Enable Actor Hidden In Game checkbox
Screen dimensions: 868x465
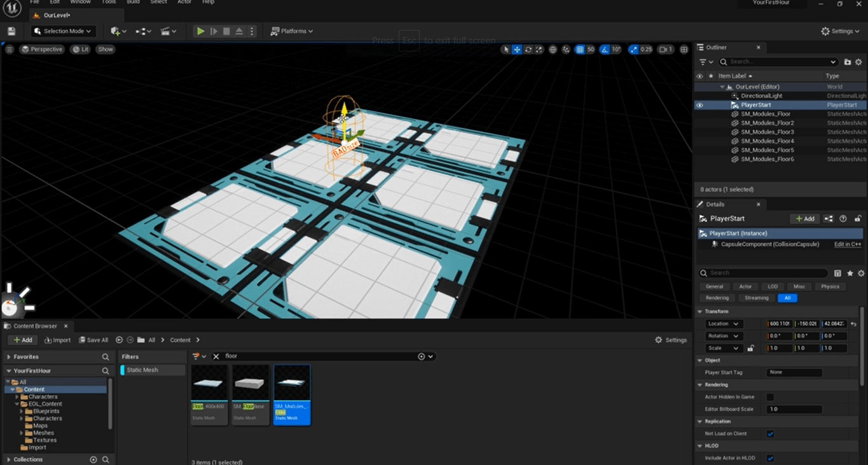pos(770,397)
